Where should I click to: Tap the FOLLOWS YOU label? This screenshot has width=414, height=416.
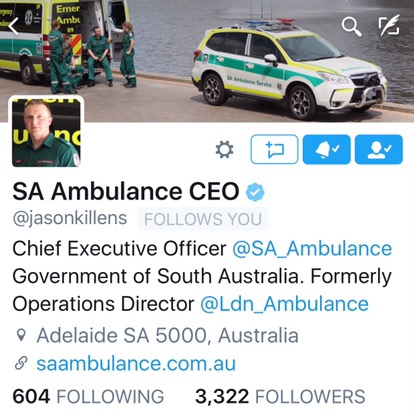203,219
